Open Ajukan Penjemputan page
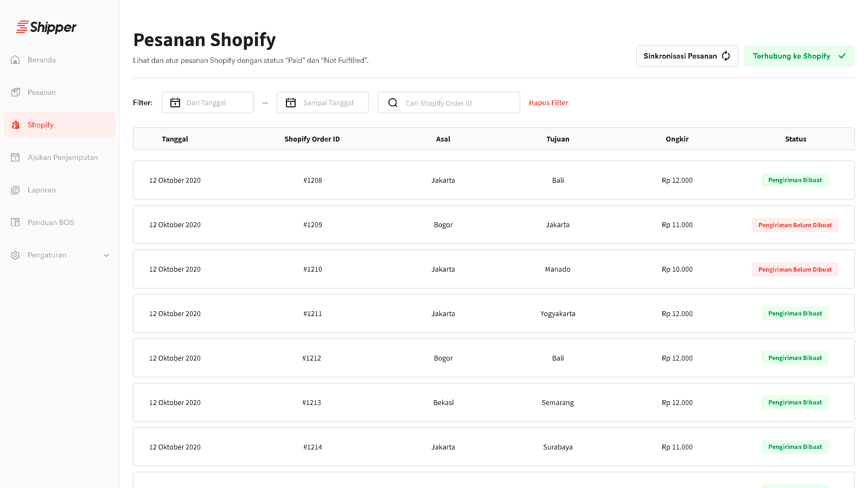The image size is (868, 488). [x=60, y=157]
